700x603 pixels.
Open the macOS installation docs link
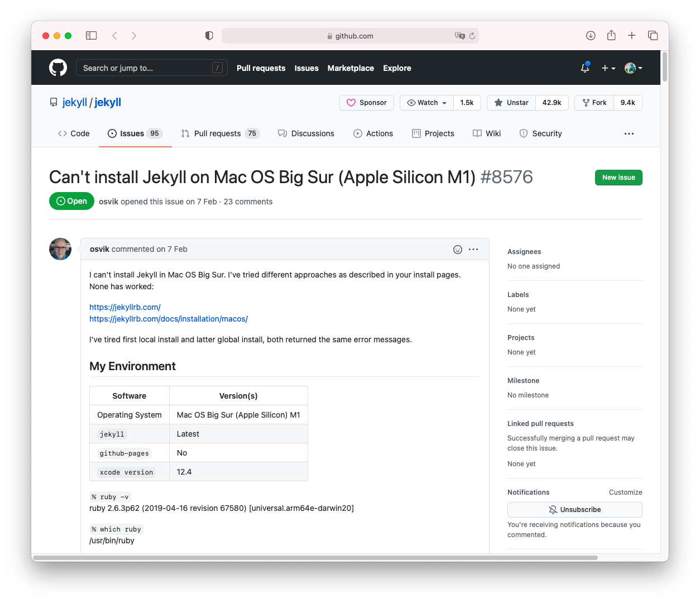click(x=169, y=319)
